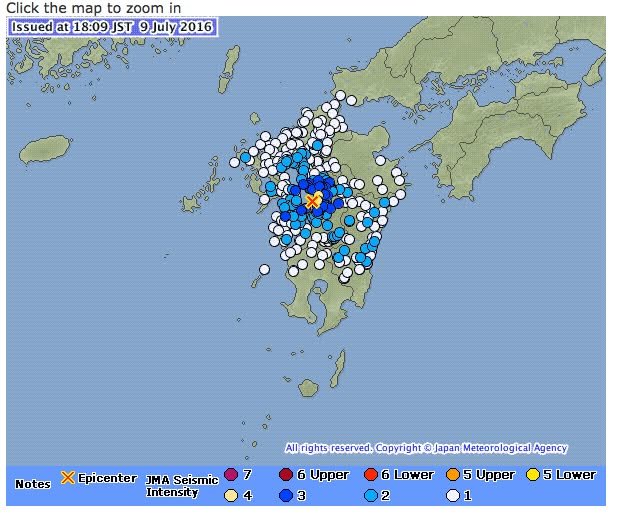Click the Japan Meteorological Agency copyright text

(x=426, y=449)
